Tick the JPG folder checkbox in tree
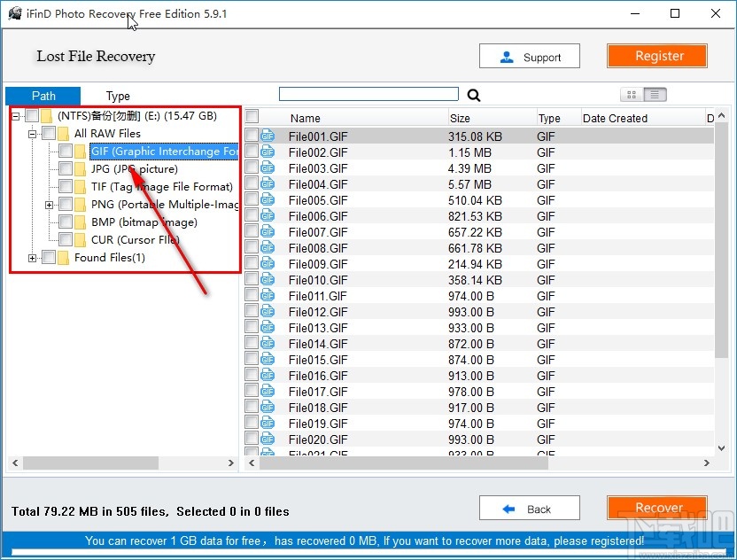The height and width of the screenshot is (560, 737). (66, 169)
